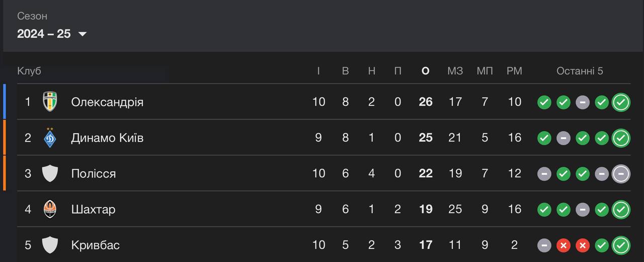Select Олександрія's latest match win icon

[621, 102]
